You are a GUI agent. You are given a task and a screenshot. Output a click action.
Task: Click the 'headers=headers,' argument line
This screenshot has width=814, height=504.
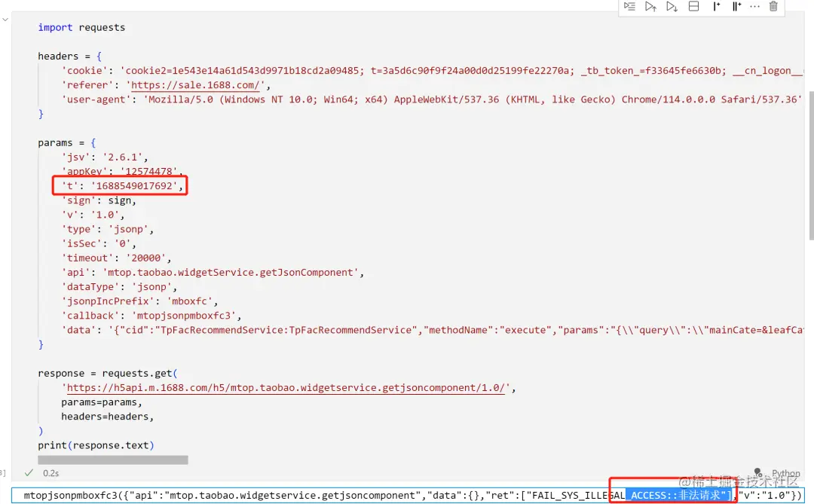(x=108, y=417)
